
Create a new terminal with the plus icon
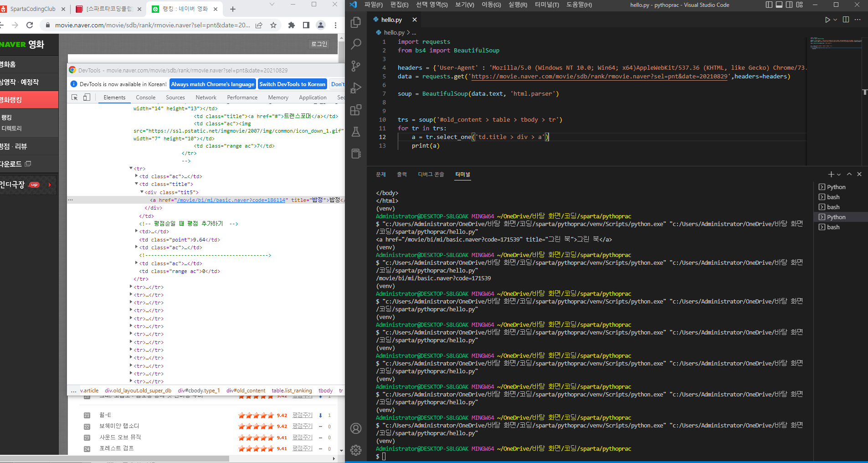click(x=831, y=175)
